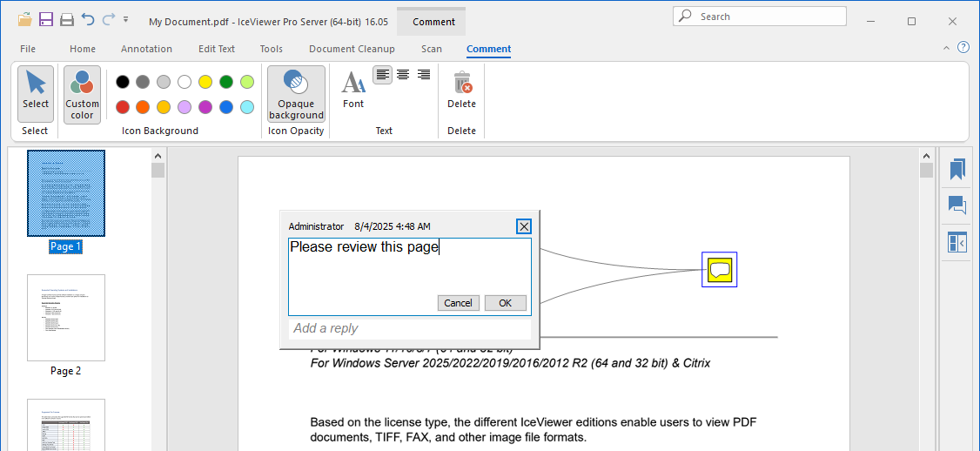Viewport: 980px width, 451px height.
Task: Click document scroll up arrow
Action: click(x=926, y=156)
